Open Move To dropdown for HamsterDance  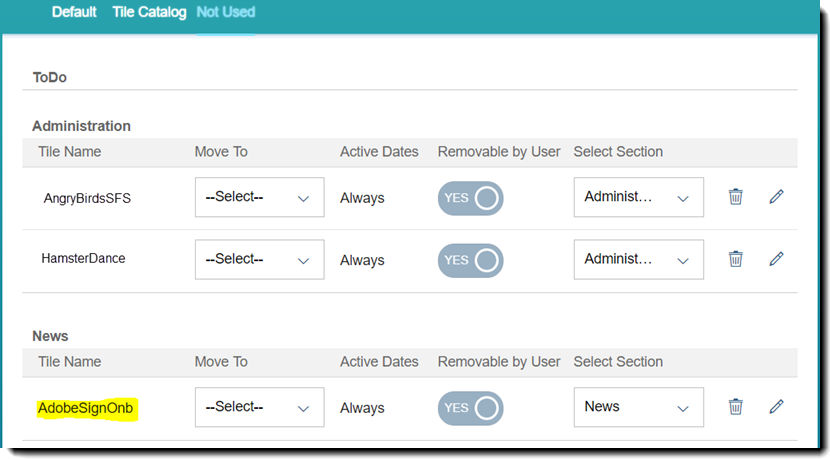pyautogui.click(x=259, y=259)
